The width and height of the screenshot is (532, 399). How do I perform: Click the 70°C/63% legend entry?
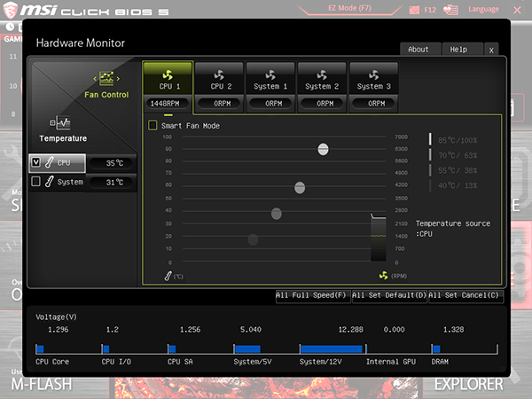(458, 155)
